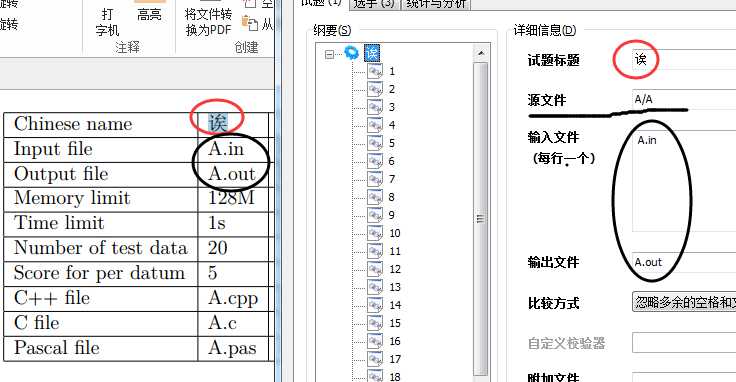Edit the 试题标题 field
Viewport: 736px width, 382px height.
[x=684, y=60]
